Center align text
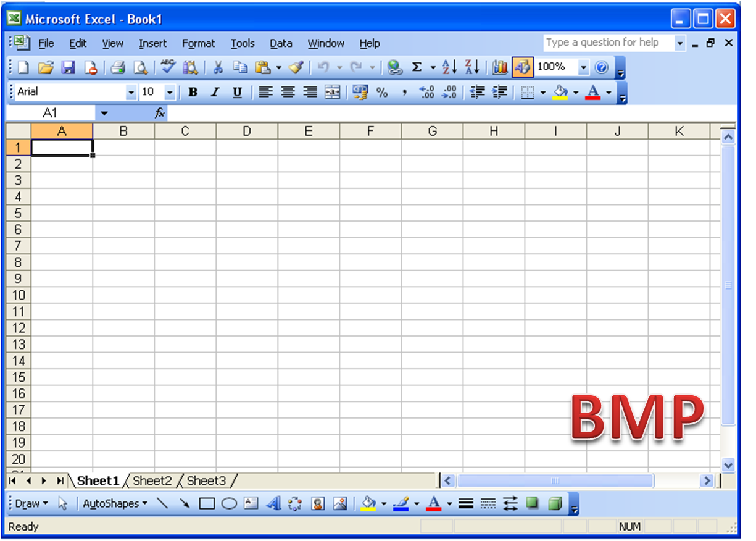756x541 pixels. point(288,93)
